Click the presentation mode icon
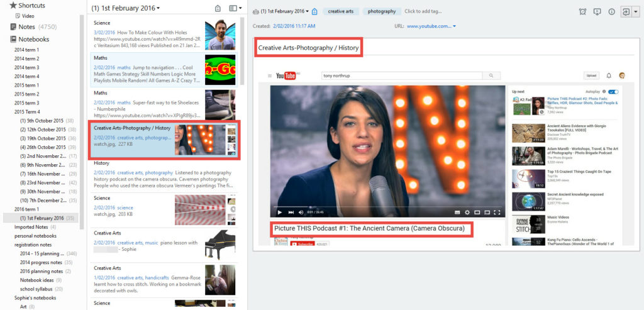This screenshot has height=310, width=644. coord(597,11)
